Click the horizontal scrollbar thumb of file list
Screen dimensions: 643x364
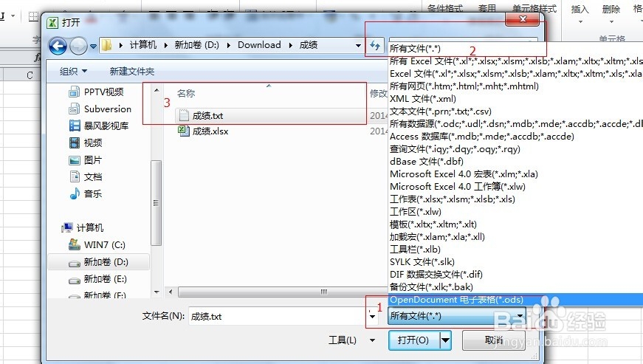tap(283, 292)
